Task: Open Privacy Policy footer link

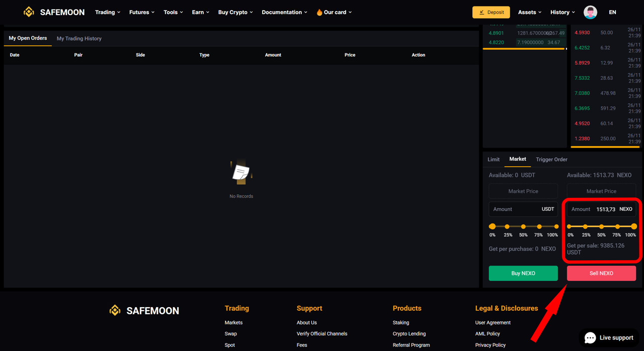Action: pos(491,345)
